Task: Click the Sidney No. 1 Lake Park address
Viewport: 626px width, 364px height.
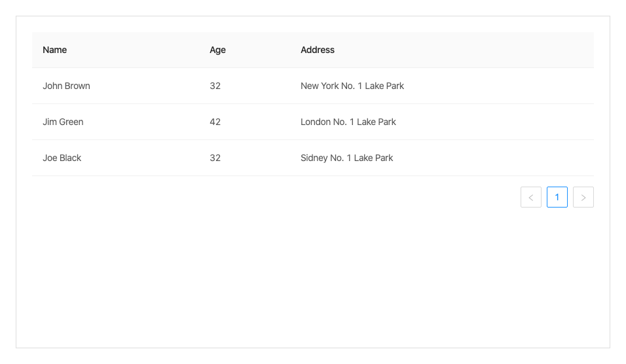Action: [x=347, y=158]
